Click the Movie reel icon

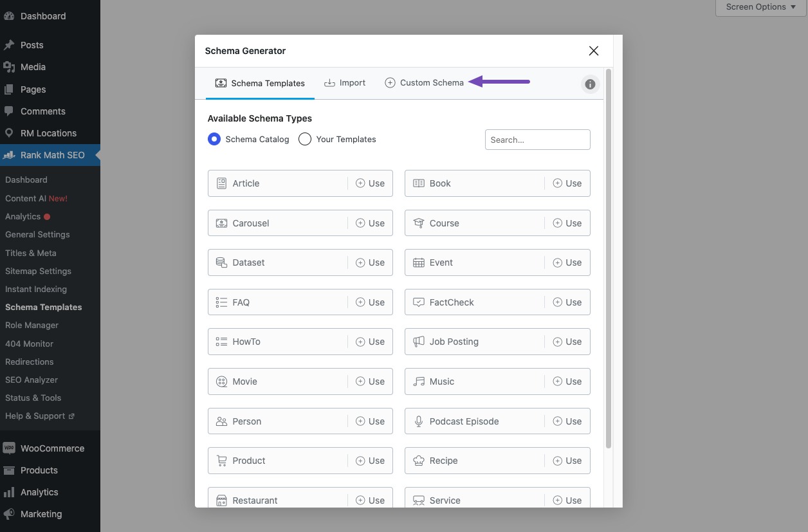tap(221, 381)
